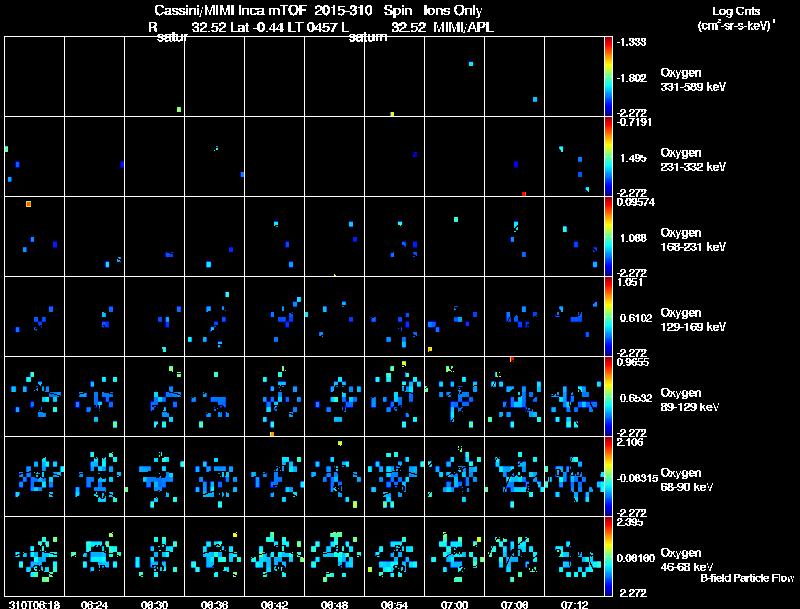Click the Oxygen 46-68 keV label
This screenshot has height=609, width=800.
[x=687, y=560]
